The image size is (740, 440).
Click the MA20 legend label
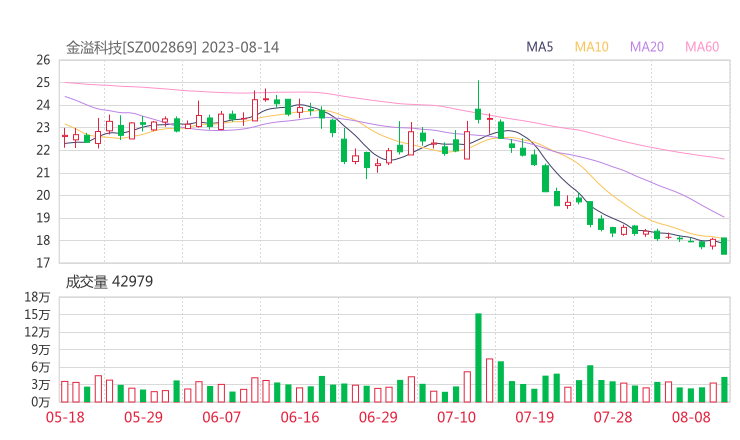[x=647, y=47]
